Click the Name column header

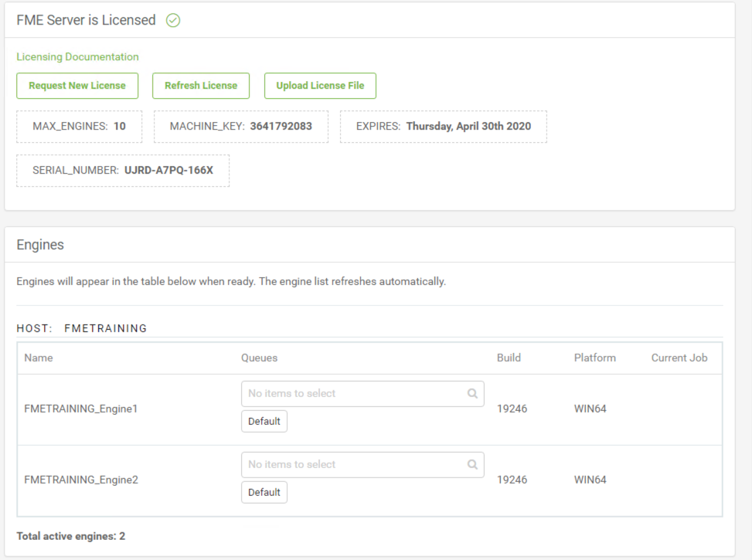(x=39, y=358)
